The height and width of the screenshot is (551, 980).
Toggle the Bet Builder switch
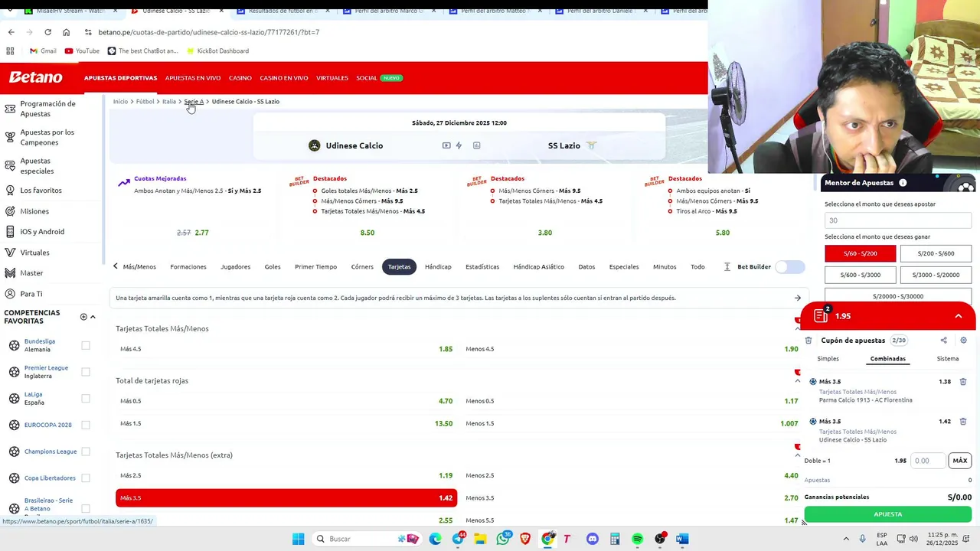(x=790, y=267)
